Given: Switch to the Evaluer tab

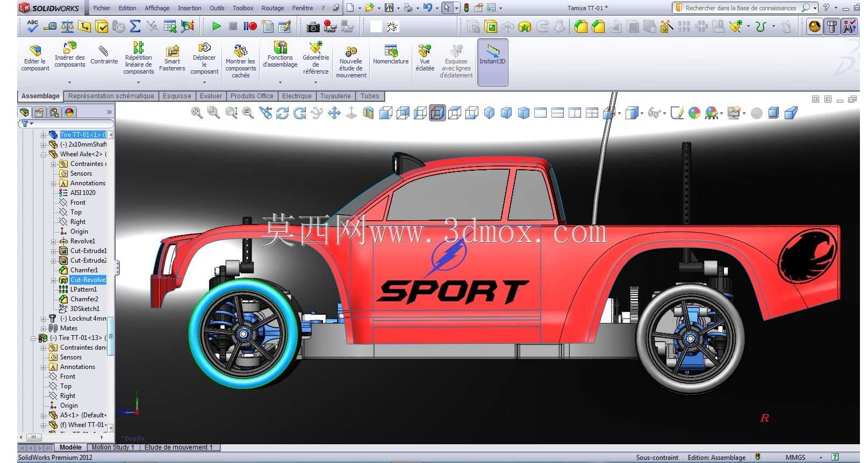Looking at the screenshot, I should tap(211, 96).
